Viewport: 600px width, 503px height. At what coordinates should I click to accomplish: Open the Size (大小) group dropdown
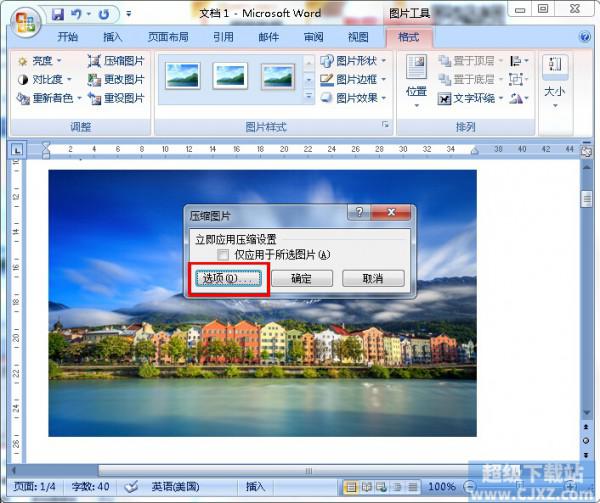pos(555,81)
